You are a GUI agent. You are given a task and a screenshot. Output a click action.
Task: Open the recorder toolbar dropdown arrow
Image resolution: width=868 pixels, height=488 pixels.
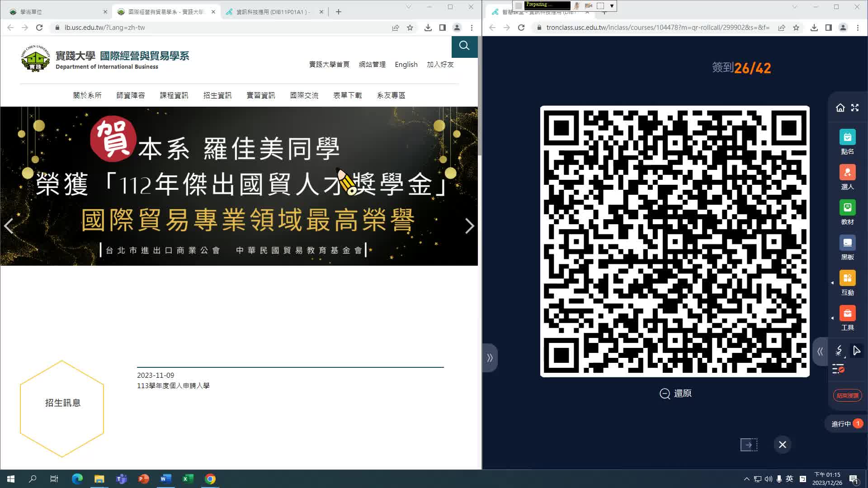point(612,6)
